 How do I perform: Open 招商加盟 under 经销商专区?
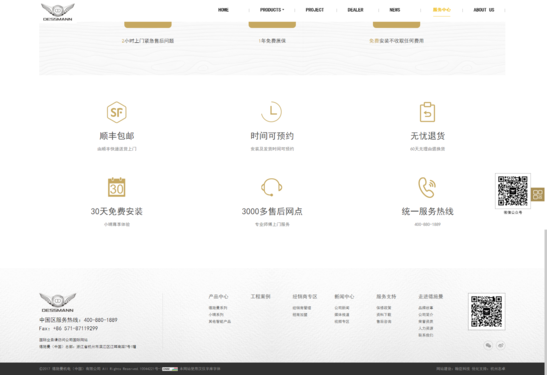click(x=300, y=315)
